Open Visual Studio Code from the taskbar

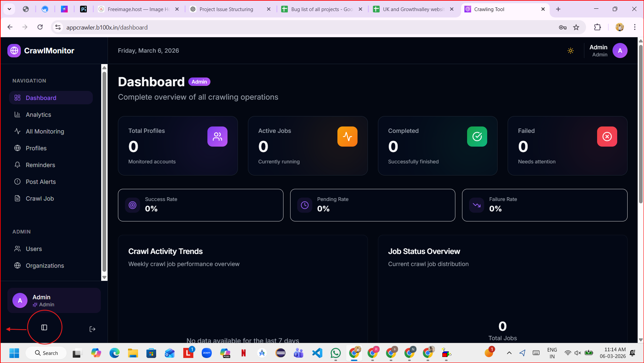coord(317,353)
